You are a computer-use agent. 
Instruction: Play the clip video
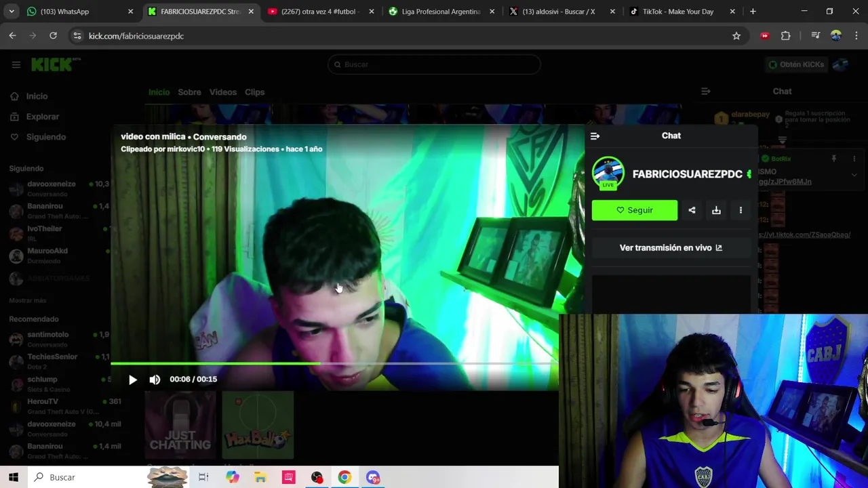click(133, 380)
